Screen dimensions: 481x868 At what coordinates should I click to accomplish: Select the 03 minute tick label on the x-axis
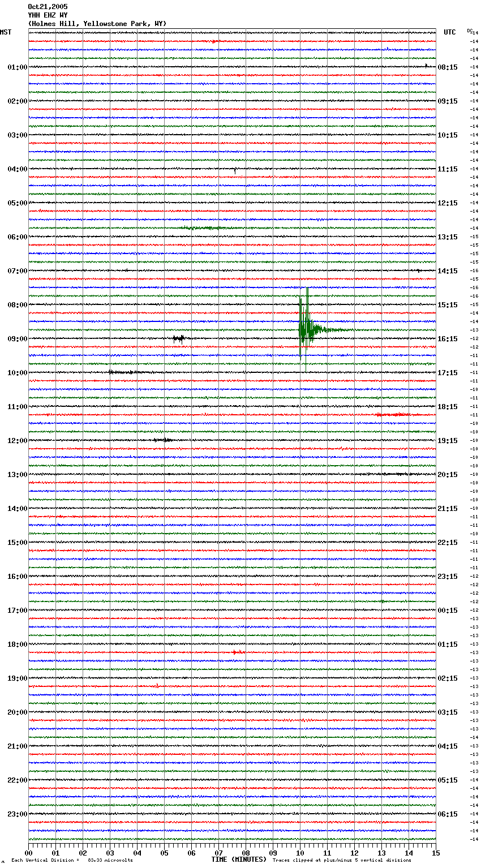(110, 852)
